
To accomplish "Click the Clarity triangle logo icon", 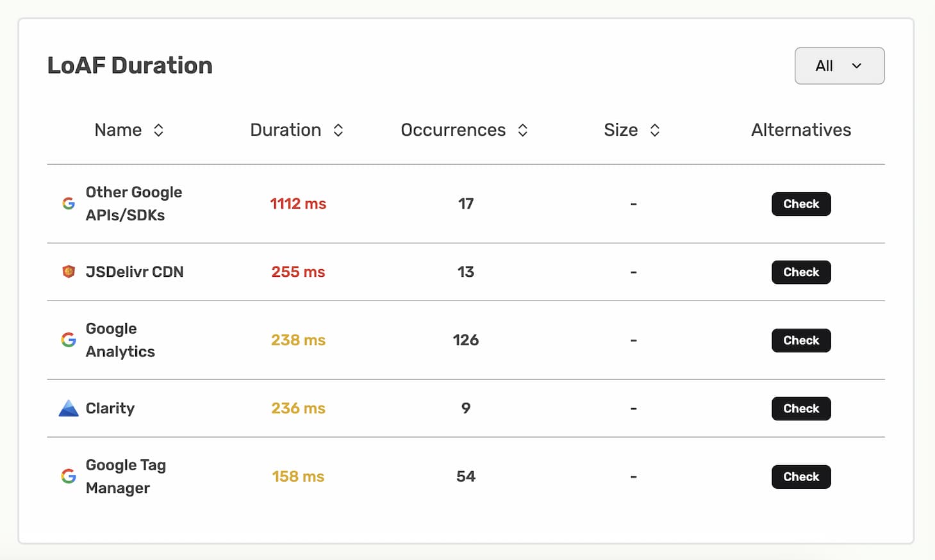I will tap(69, 408).
